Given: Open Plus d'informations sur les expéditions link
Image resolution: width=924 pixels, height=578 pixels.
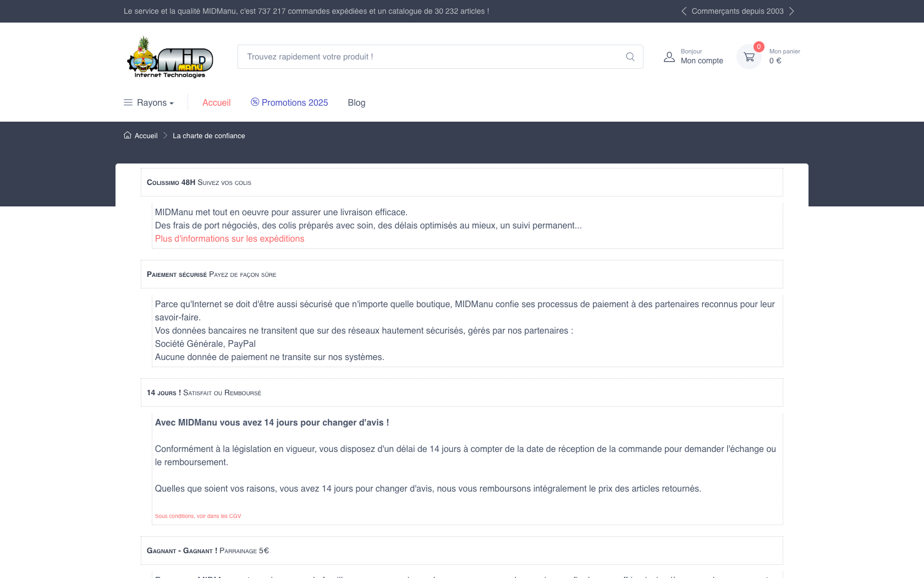Looking at the screenshot, I should click(x=229, y=239).
